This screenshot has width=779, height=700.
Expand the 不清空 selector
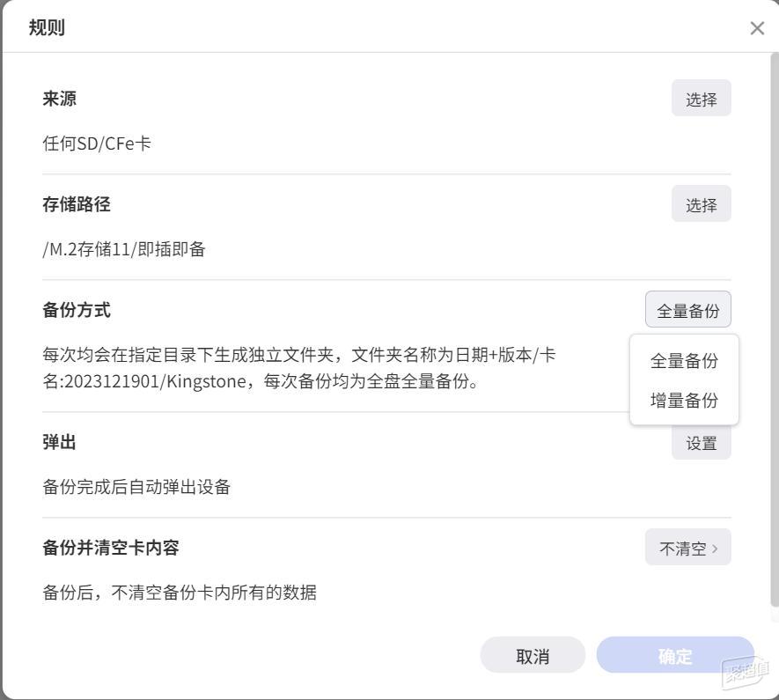[688, 548]
